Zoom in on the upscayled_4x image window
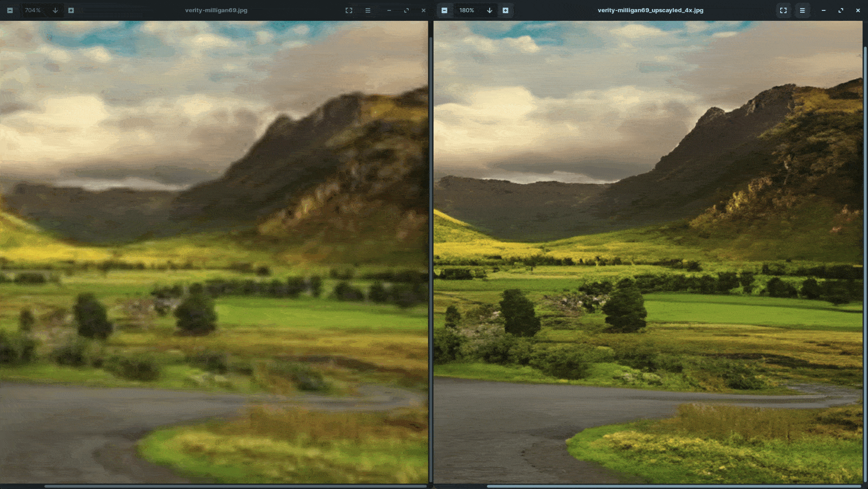The height and width of the screenshot is (489, 868). [505, 10]
